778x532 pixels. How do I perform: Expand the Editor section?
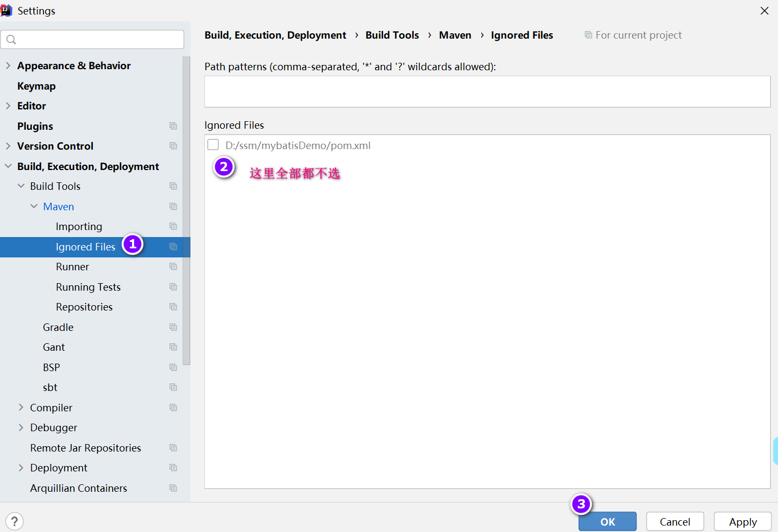point(8,106)
